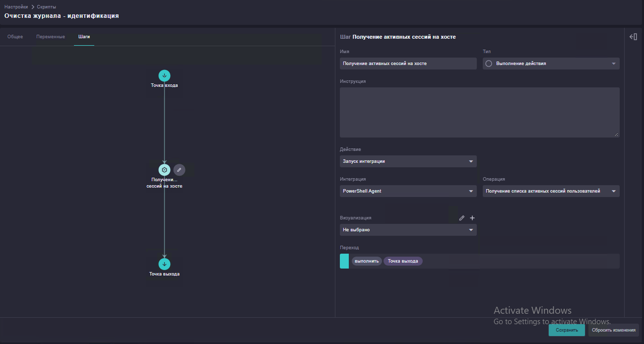The height and width of the screenshot is (344, 644).
Task: Collapse the side panel with arrow icon
Action: click(x=633, y=37)
